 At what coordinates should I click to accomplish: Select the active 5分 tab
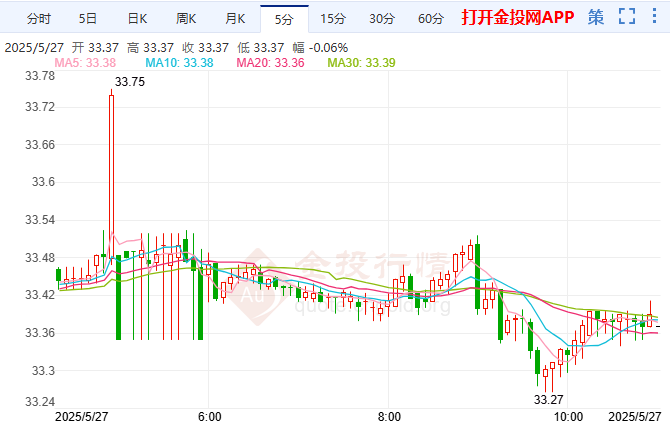tap(284, 19)
